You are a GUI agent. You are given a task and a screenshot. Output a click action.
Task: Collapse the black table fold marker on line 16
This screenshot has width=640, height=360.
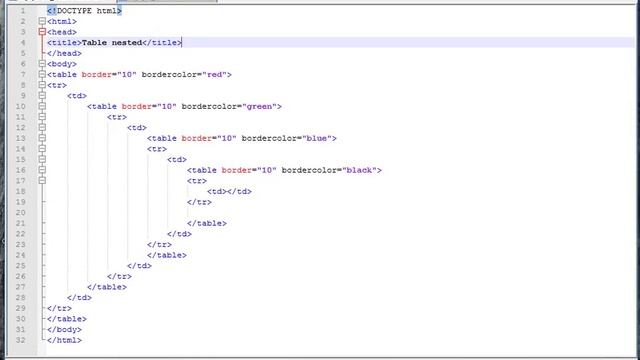42,170
